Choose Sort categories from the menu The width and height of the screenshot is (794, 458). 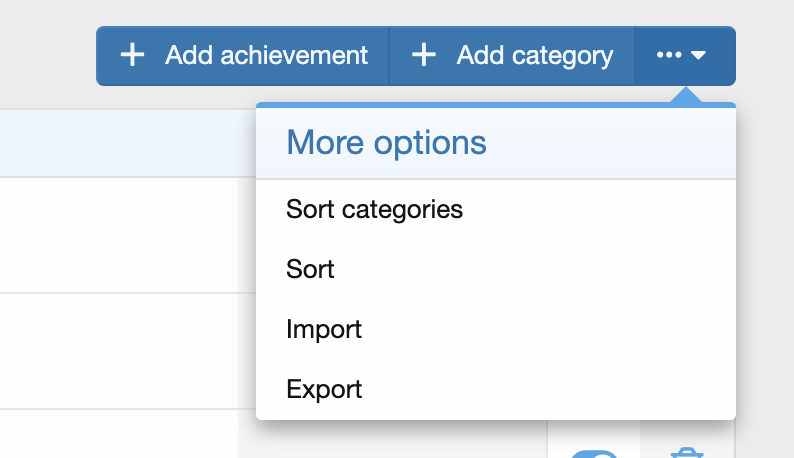[374, 210]
